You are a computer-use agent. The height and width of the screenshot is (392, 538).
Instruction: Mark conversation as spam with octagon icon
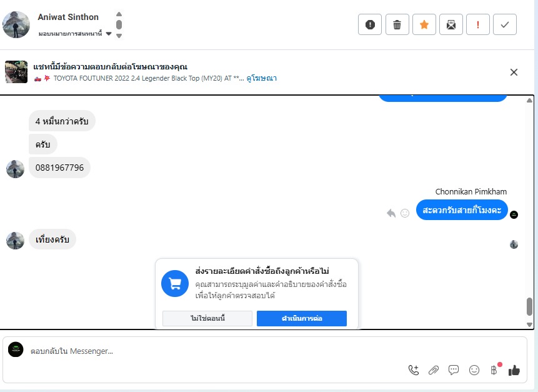pos(370,24)
